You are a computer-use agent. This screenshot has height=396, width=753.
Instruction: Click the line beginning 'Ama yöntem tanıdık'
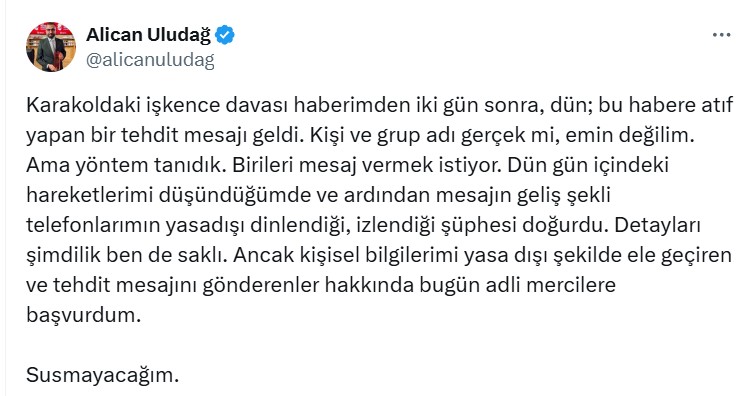coord(347,166)
